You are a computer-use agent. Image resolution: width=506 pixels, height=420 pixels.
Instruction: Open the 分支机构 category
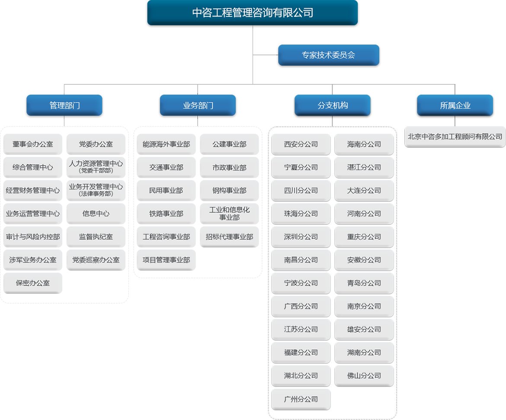pyautogui.click(x=333, y=105)
